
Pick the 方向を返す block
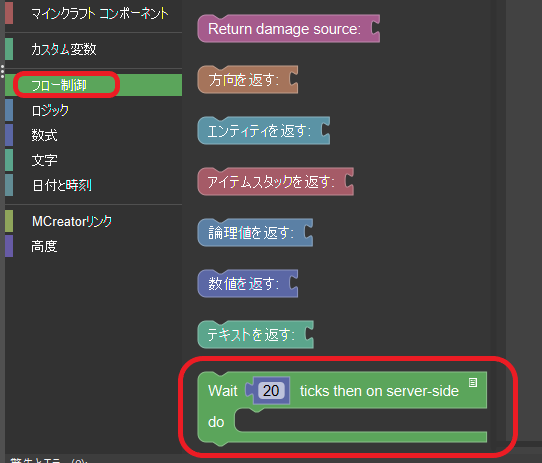[x=247, y=80]
